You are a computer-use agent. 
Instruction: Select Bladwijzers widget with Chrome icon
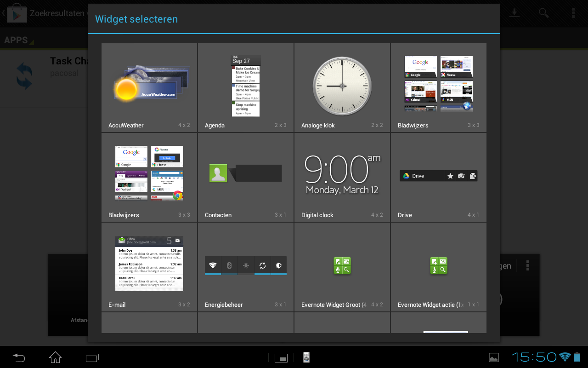(x=149, y=178)
